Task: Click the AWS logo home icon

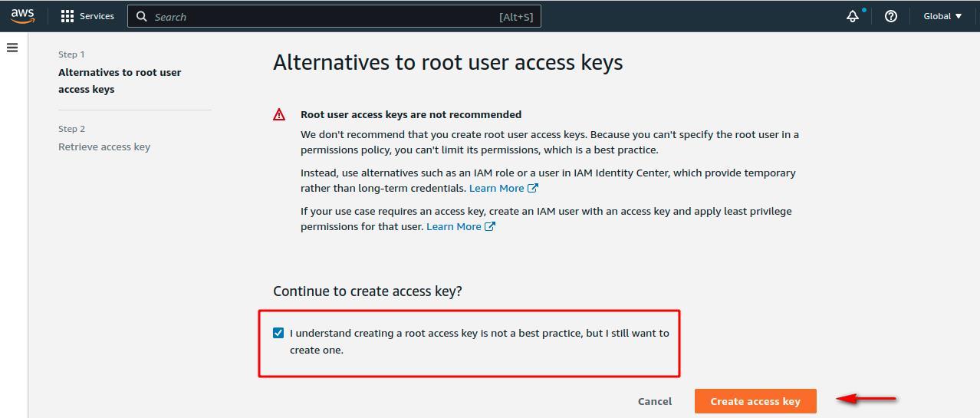Action: pyautogui.click(x=23, y=16)
